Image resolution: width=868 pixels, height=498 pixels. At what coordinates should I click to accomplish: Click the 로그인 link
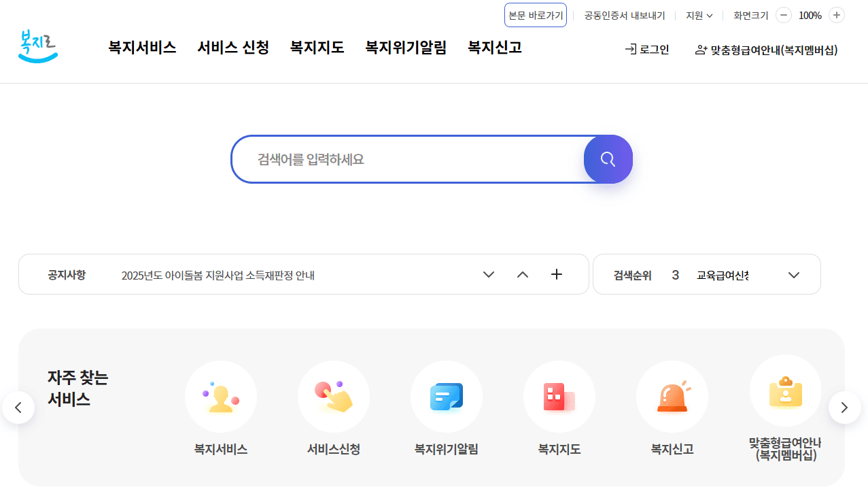[x=647, y=50]
